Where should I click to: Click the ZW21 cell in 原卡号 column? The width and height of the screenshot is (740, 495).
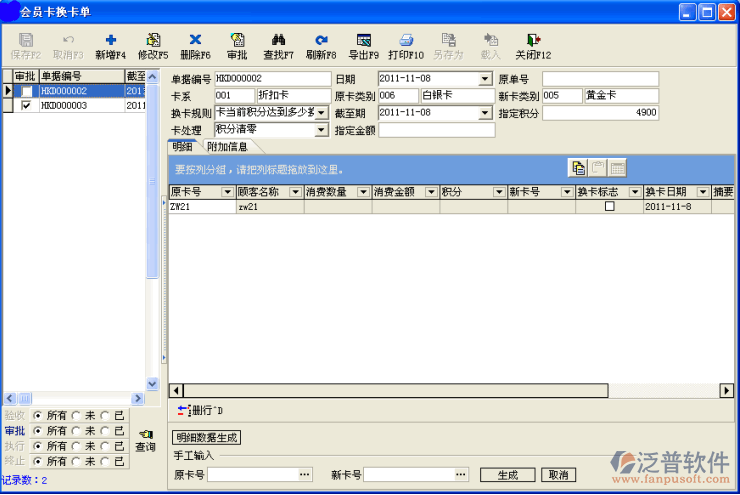pos(202,207)
